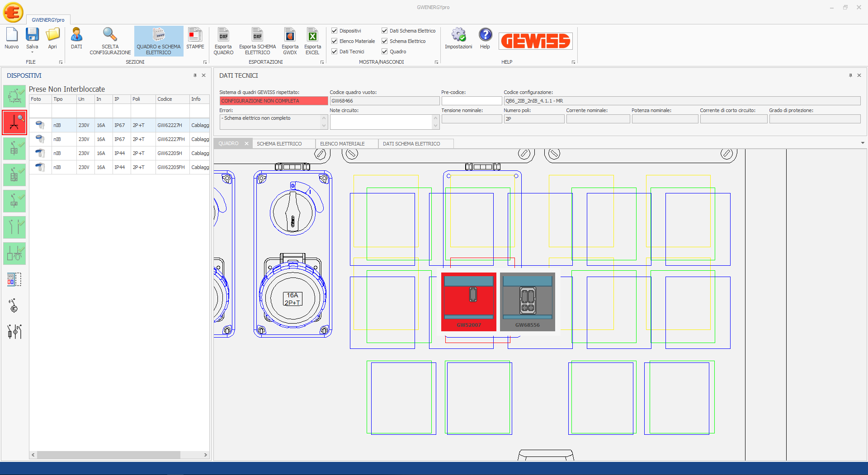The height and width of the screenshot is (475, 868).
Task: Expand MOSTRA/NASCONDI group dialog launcher
Action: tap(436, 62)
